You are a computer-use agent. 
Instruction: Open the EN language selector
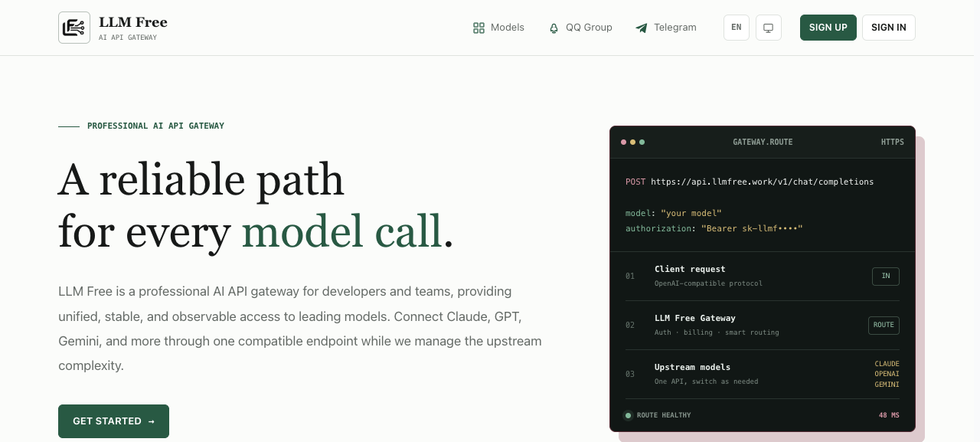point(736,28)
